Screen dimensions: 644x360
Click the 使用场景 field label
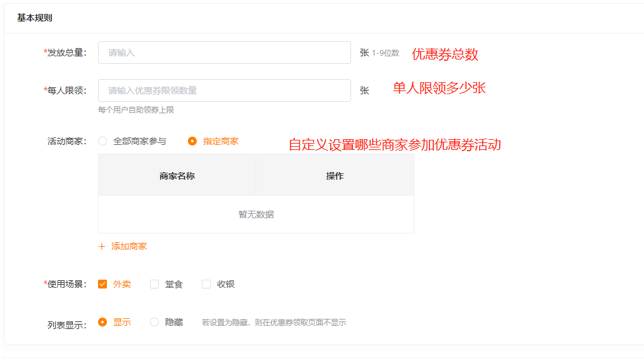(x=65, y=284)
